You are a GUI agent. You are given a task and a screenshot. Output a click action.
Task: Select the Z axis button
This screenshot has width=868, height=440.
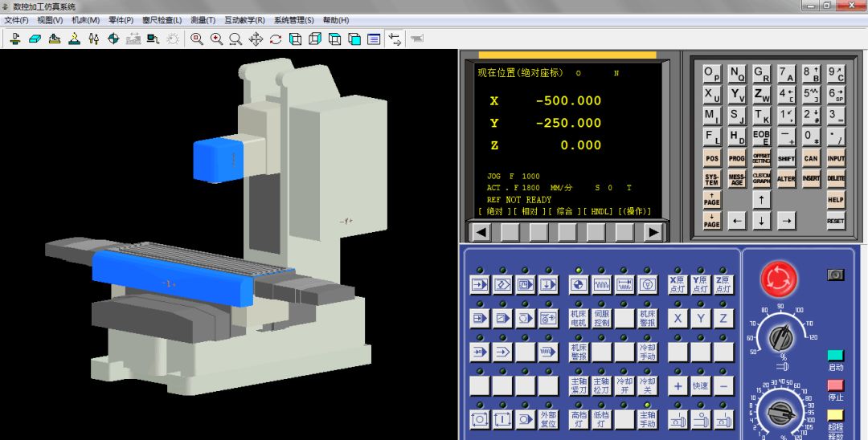[x=723, y=319]
